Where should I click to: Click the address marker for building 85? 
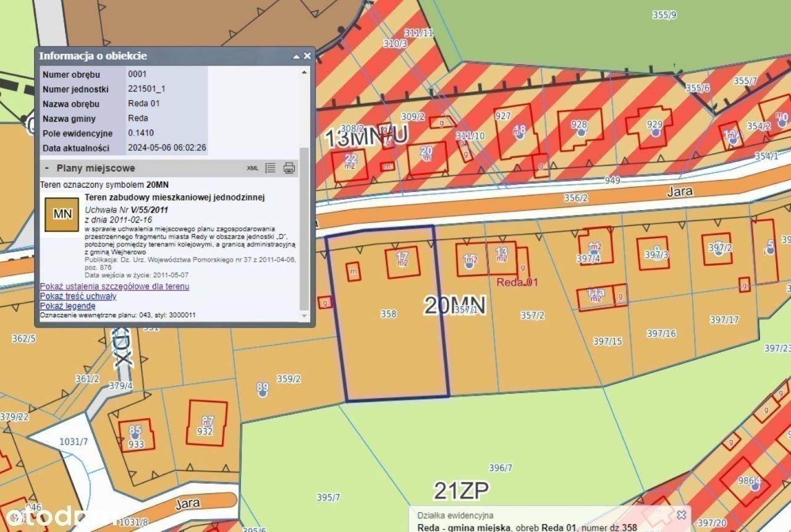tap(135, 435)
